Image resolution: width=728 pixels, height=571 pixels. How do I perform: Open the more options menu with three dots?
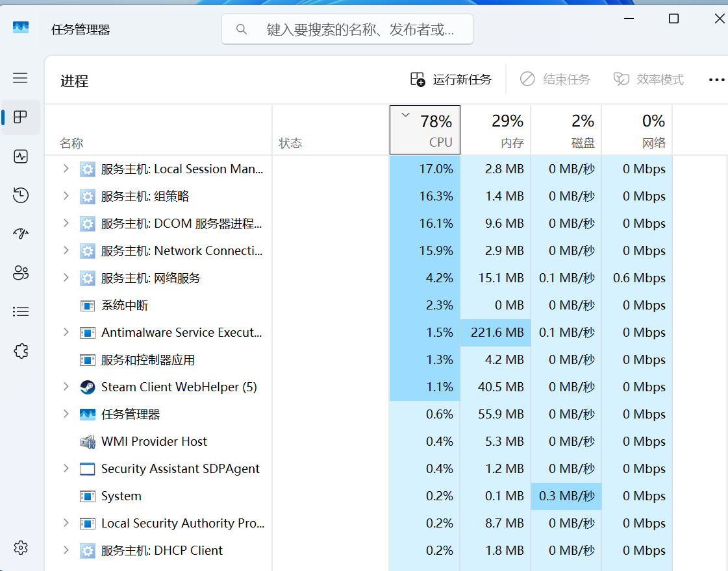pyautogui.click(x=716, y=79)
